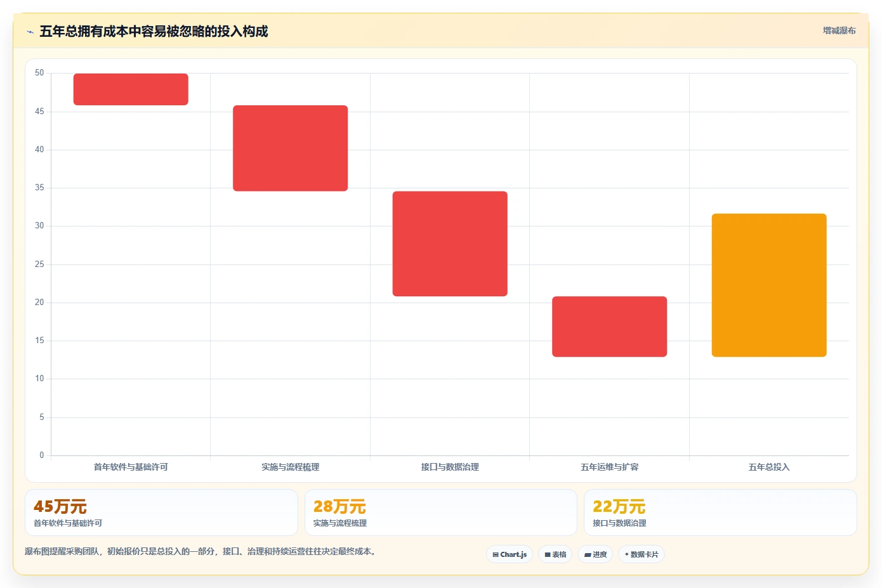Click the 接口与数据治理 axis label
882x588 pixels.
pos(450,467)
